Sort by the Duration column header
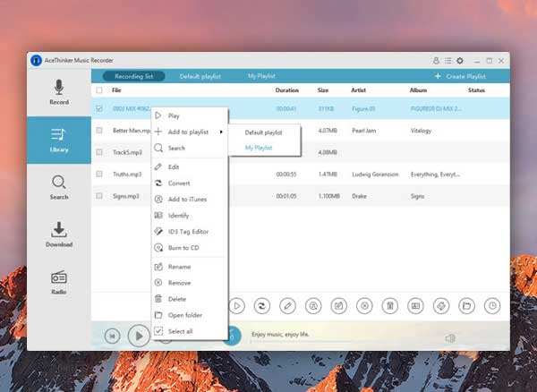The width and height of the screenshot is (537, 392). coord(287,90)
